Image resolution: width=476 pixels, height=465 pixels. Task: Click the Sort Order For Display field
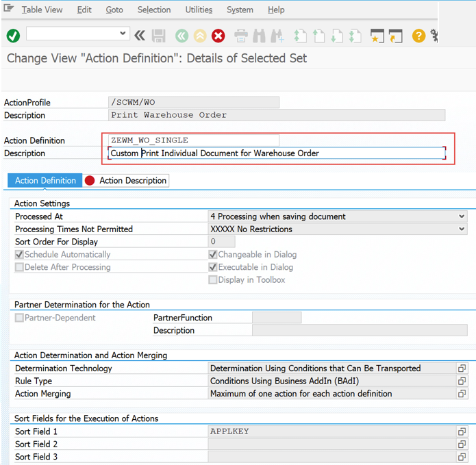222,242
